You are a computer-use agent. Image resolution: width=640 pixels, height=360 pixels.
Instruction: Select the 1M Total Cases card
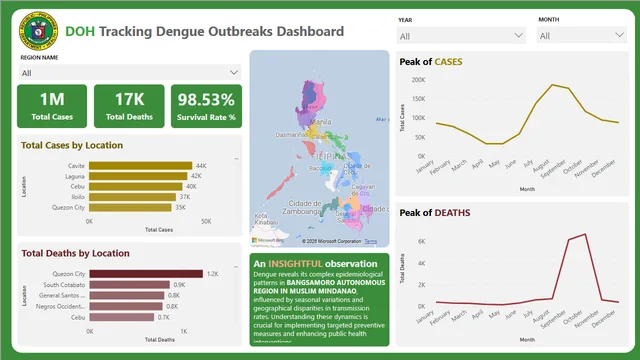[x=52, y=106]
